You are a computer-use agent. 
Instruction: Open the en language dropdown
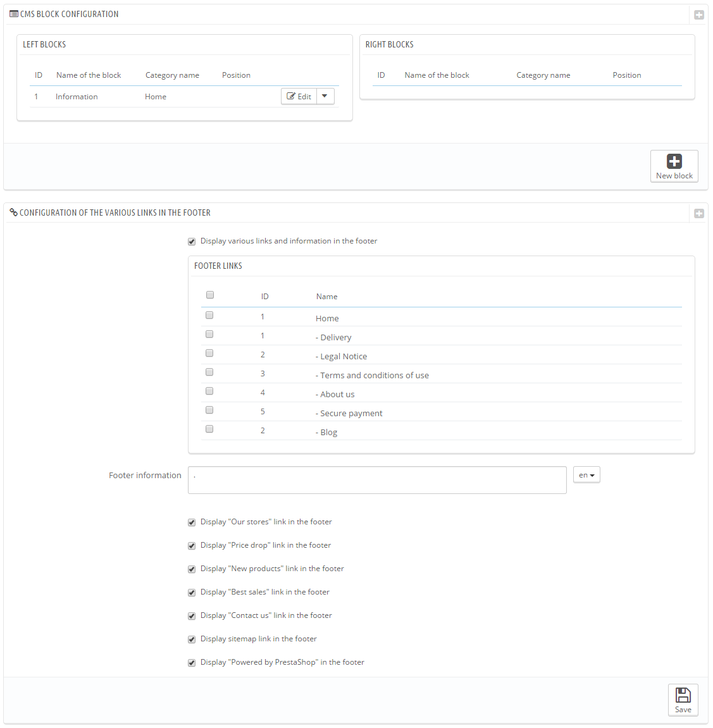(586, 475)
